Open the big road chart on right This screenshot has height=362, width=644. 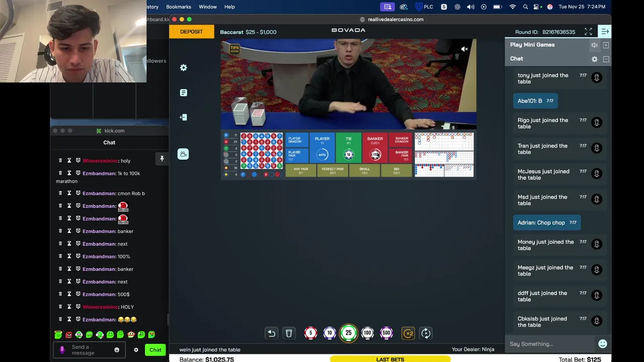point(444,142)
